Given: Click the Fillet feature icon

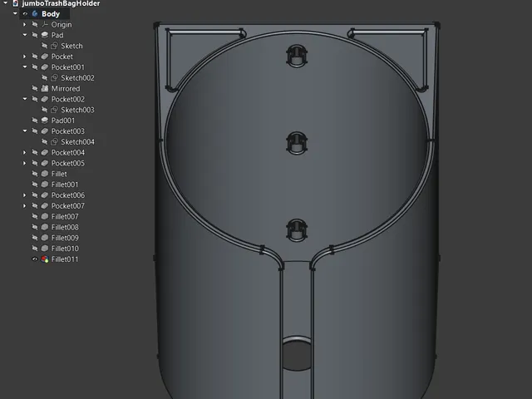Looking at the screenshot, I should coord(45,174).
